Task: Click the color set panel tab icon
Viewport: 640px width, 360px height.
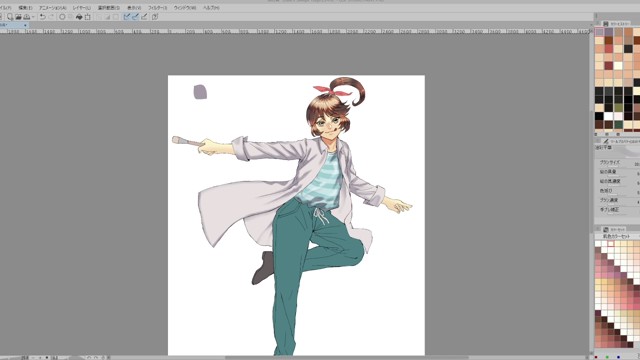Action: pyautogui.click(x=606, y=229)
